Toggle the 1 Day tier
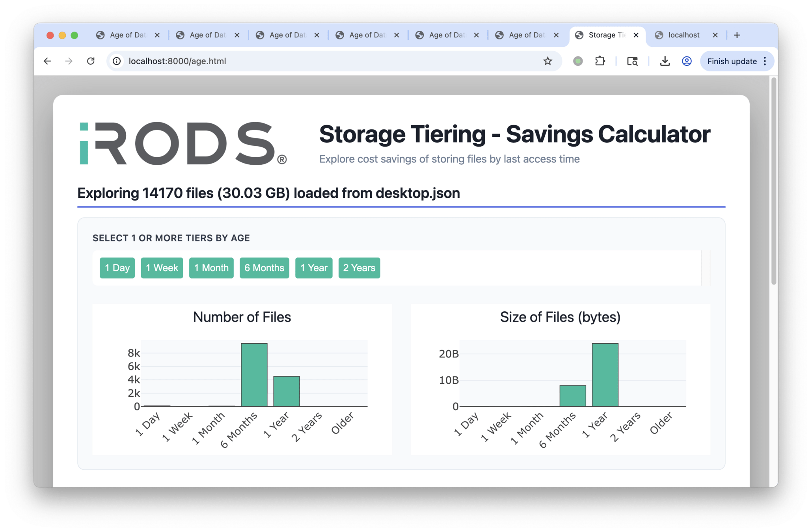The width and height of the screenshot is (812, 532). point(117,268)
